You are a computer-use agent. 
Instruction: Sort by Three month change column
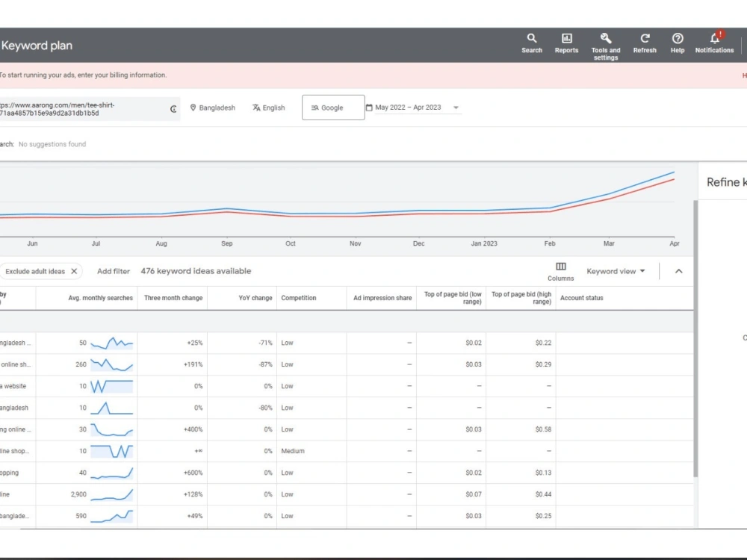point(173,298)
